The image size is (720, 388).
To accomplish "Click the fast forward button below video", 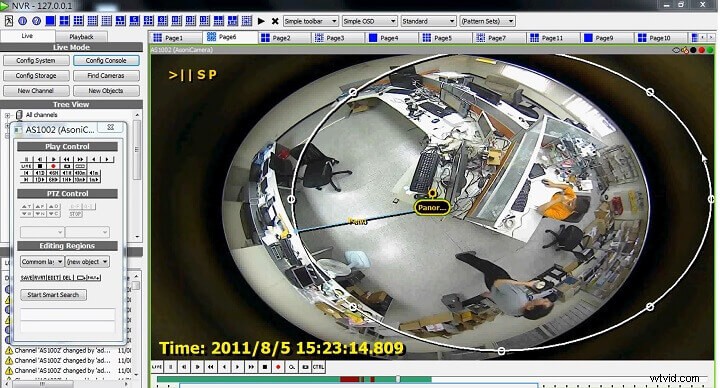I will (x=251, y=367).
